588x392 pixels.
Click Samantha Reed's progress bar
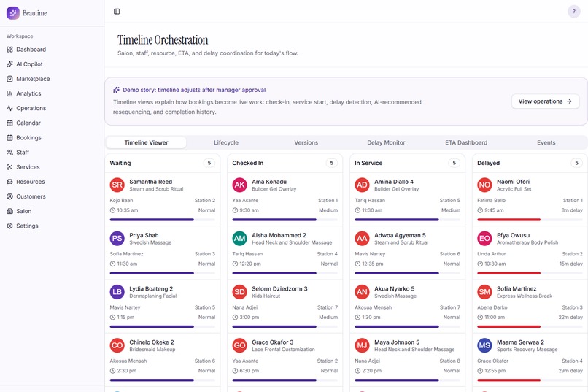pyautogui.click(x=163, y=220)
